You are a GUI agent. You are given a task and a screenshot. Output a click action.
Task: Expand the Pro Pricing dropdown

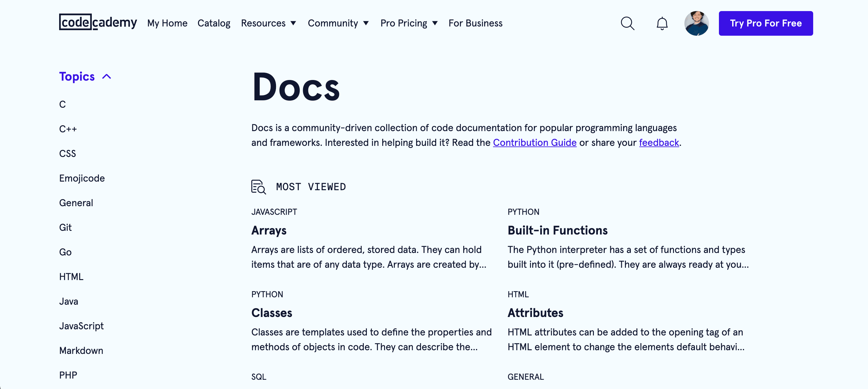coord(409,23)
